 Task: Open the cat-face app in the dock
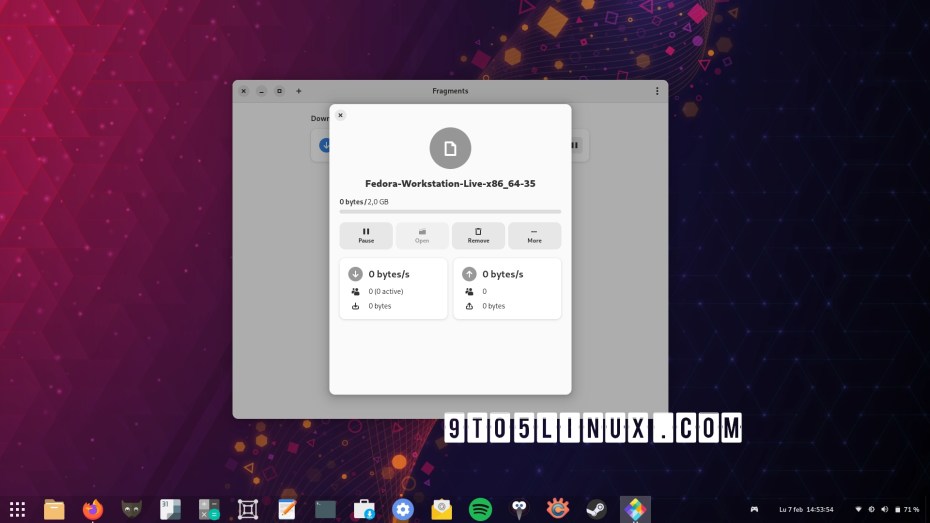pos(132,509)
